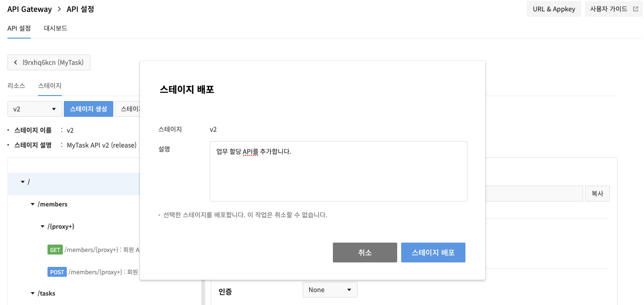Click the 취소 button in the dialog

[x=365, y=253]
